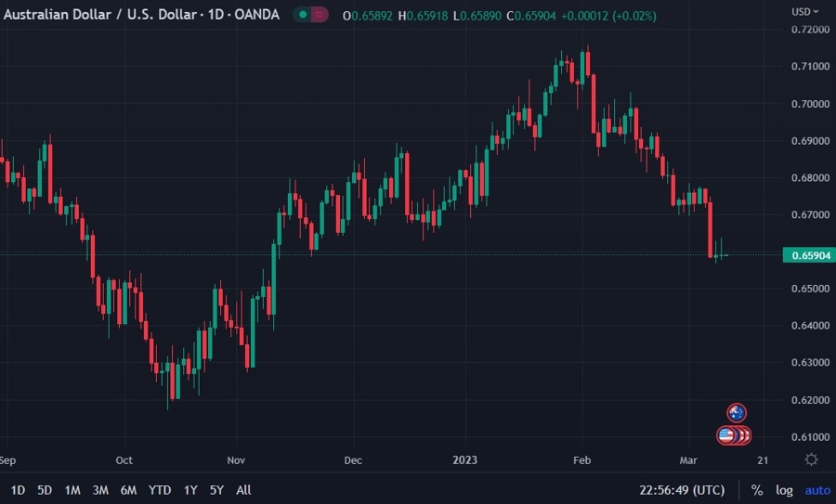Select the 1D time range
The width and height of the screenshot is (836, 504).
(x=19, y=490)
